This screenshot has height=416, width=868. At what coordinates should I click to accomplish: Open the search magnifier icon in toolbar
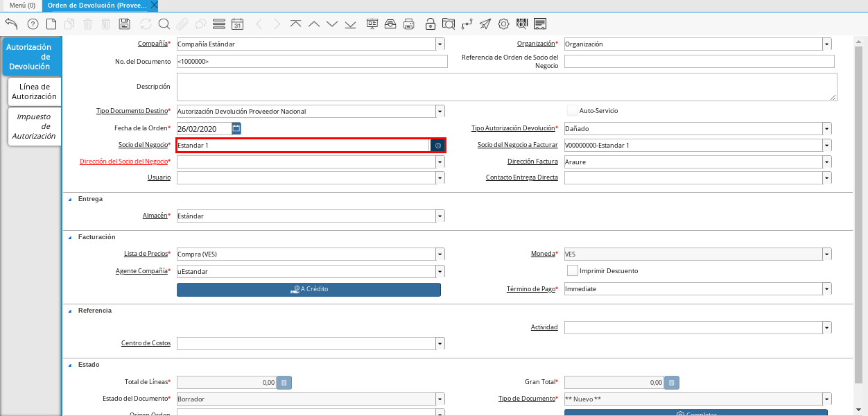click(x=164, y=24)
